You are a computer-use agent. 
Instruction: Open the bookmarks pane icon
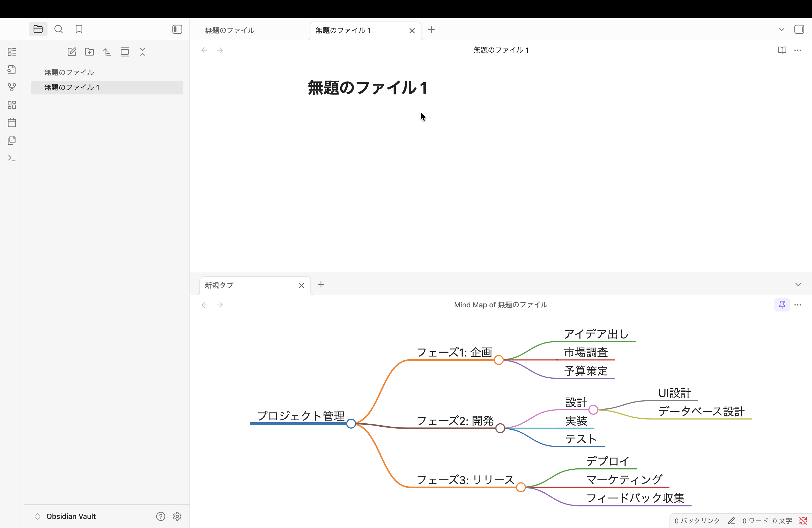(78, 29)
